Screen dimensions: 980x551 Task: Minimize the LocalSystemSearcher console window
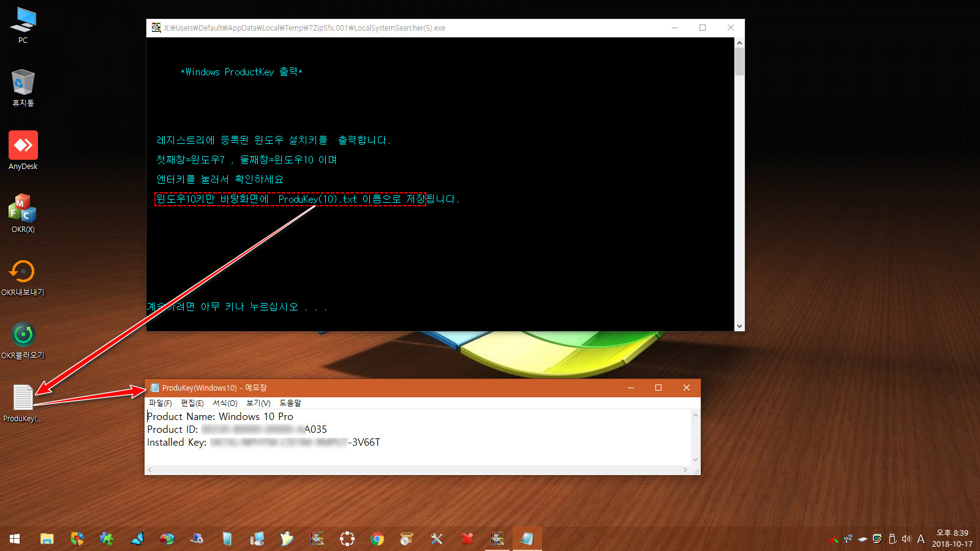[675, 28]
